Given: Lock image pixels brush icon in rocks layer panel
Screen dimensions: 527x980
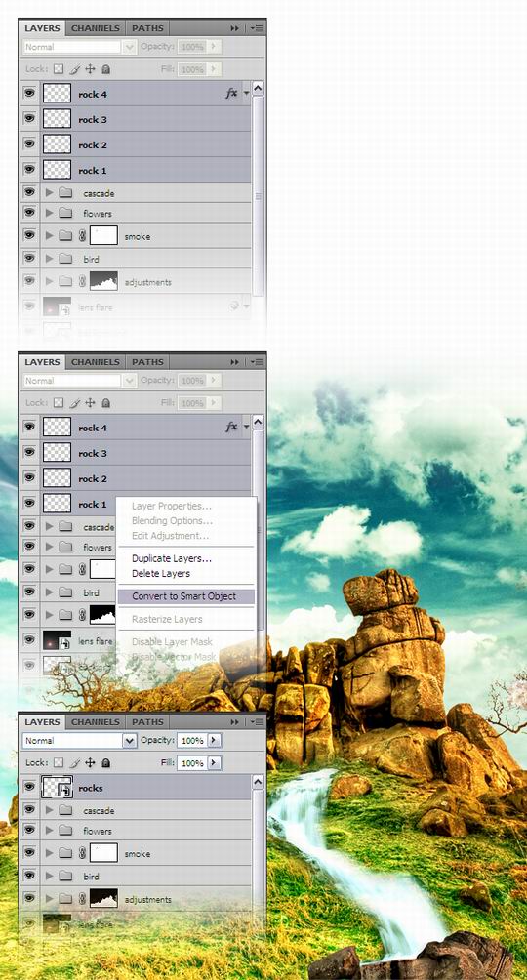Looking at the screenshot, I should 74,763.
